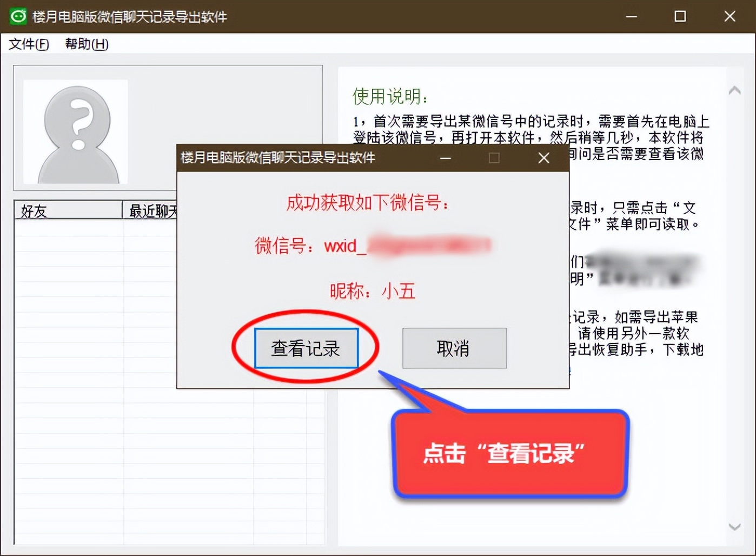Click the restore icon in the main title bar

tap(680, 17)
